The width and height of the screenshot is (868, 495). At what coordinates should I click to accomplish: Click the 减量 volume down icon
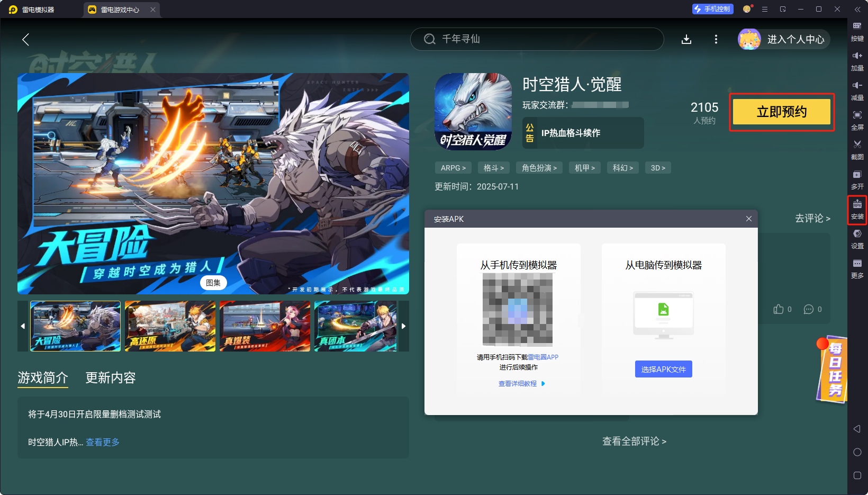(x=857, y=91)
